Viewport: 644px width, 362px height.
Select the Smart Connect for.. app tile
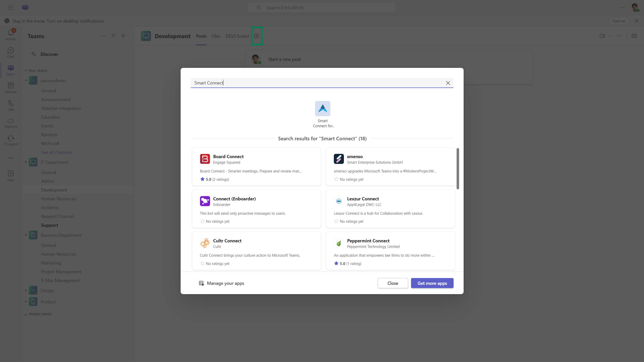[x=323, y=115]
